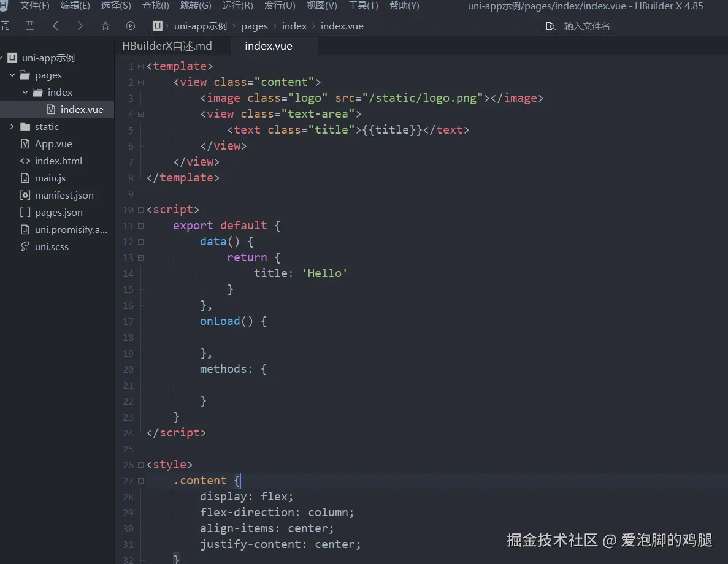This screenshot has width=728, height=564.
Task: Click the index folder icon
Action: click(38, 93)
